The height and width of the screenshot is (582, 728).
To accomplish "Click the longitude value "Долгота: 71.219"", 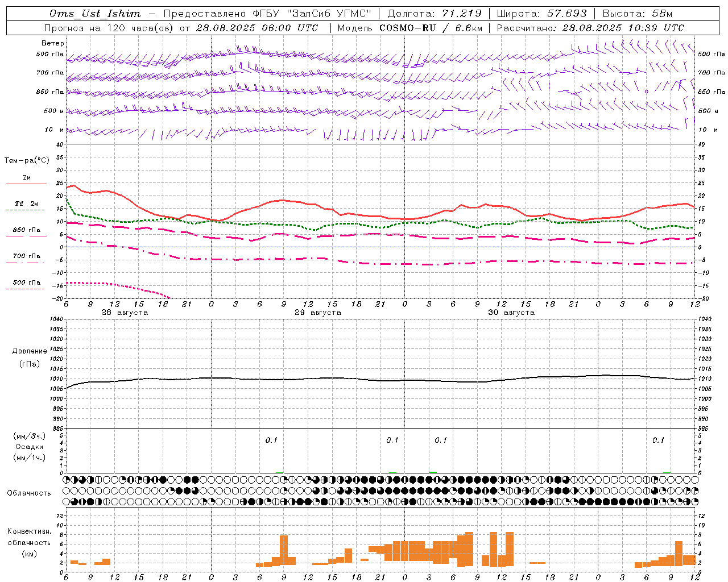I will pyautogui.click(x=435, y=14).
